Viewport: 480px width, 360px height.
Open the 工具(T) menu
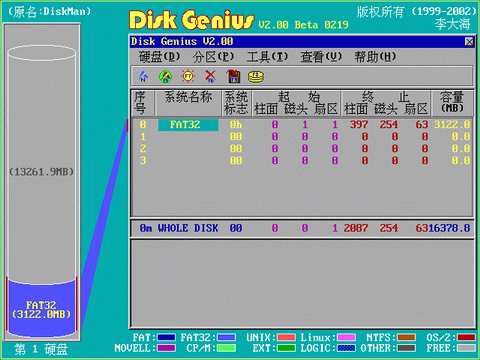click(x=267, y=57)
